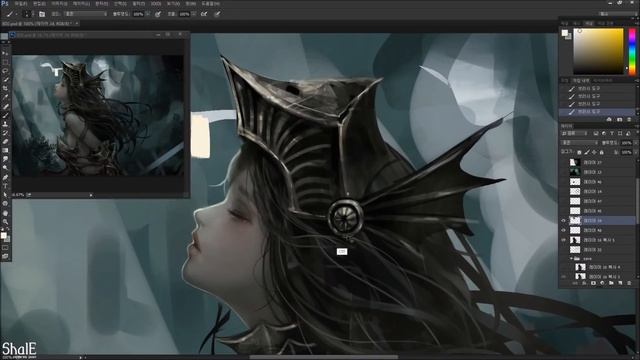Image resolution: width=640 pixels, height=360 pixels.
Task: Pick a color in the yellow color field
Action: coord(598,51)
